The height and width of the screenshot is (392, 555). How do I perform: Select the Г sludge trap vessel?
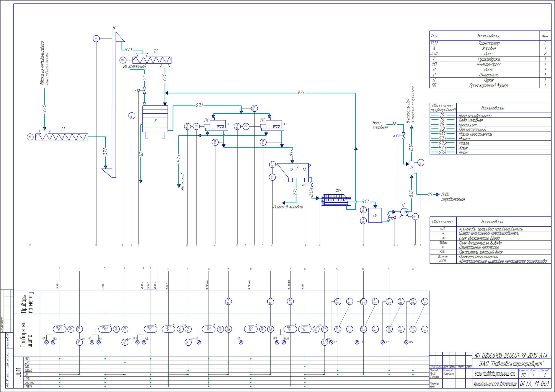pyautogui.click(x=294, y=172)
